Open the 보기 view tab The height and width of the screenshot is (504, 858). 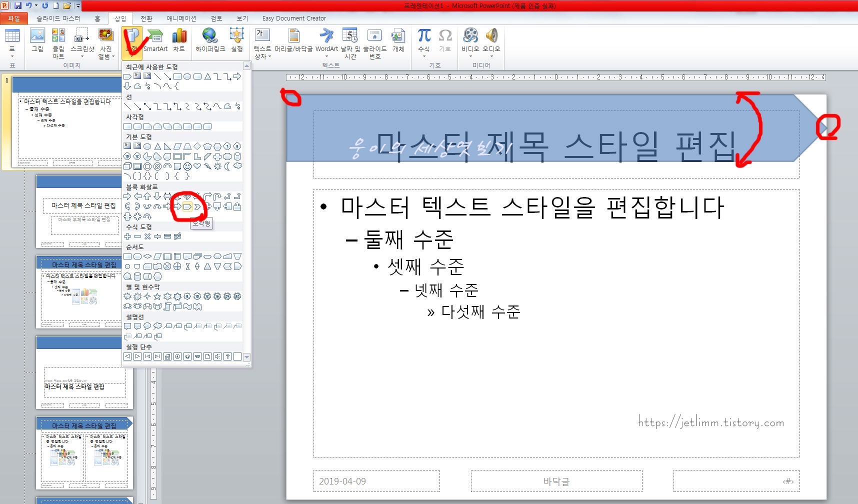(x=242, y=18)
